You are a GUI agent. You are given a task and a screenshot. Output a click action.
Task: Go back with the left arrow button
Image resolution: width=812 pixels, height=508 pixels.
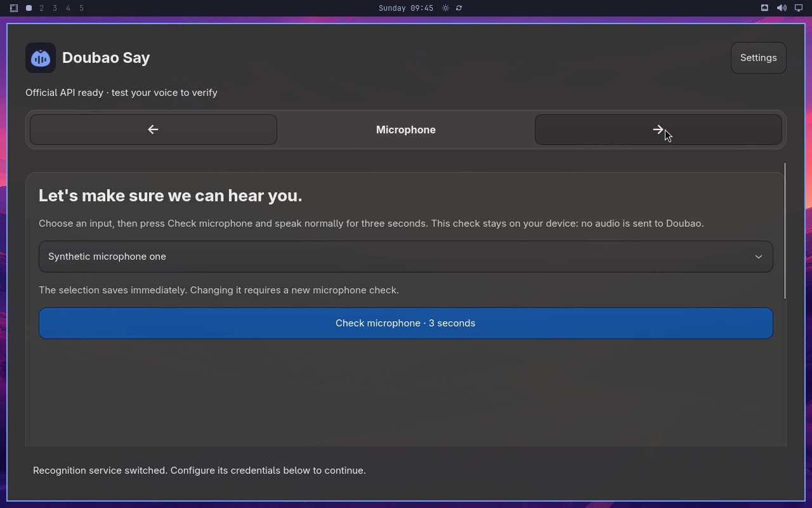click(153, 130)
